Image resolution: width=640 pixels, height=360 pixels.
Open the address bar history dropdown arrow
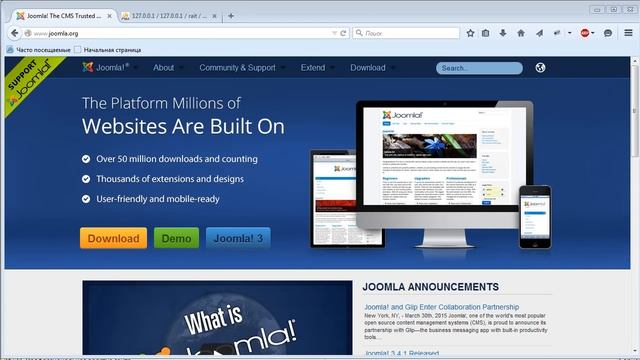(334, 33)
